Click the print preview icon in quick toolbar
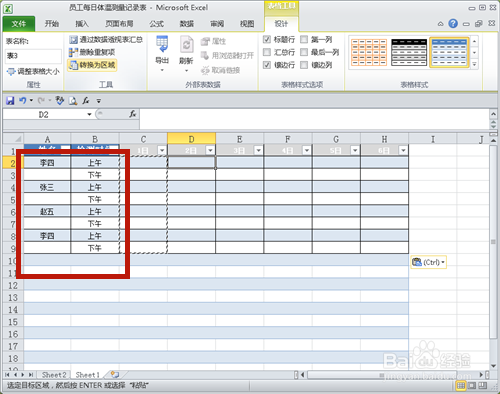 73,100
